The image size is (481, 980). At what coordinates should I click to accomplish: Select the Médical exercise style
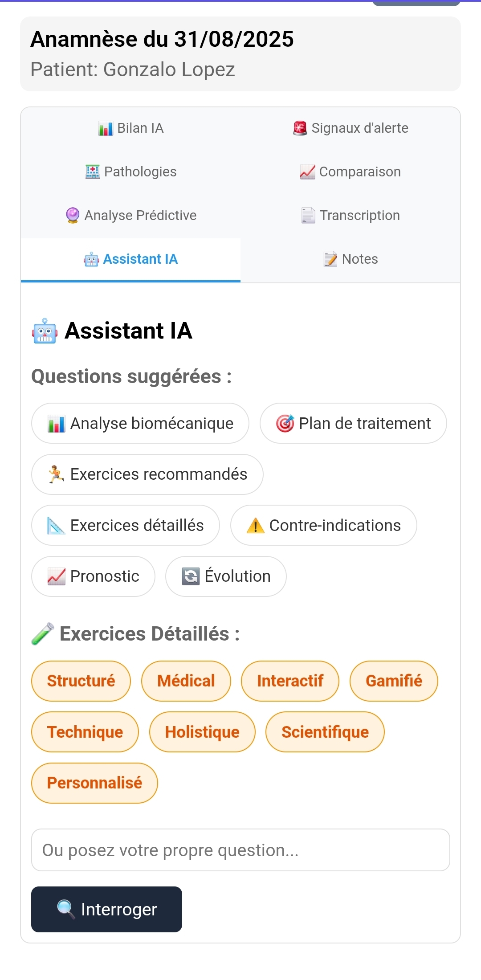tap(186, 681)
